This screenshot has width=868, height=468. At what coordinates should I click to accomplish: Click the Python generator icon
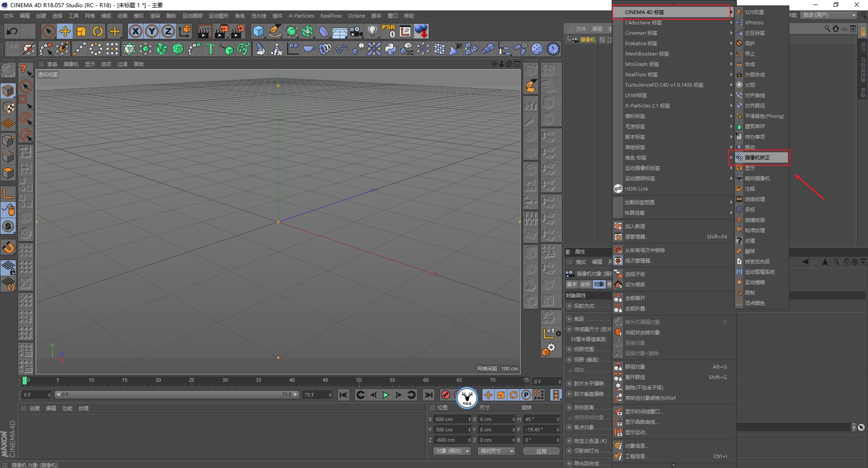(391, 49)
